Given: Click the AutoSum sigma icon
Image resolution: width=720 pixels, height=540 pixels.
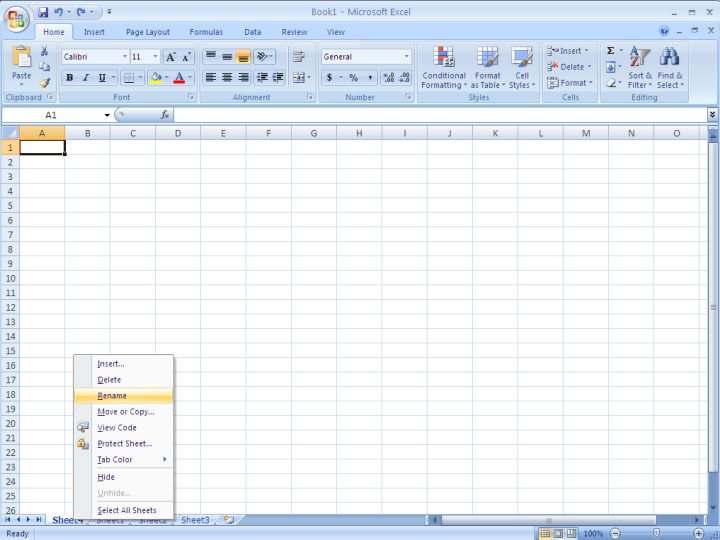Looking at the screenshot, I should [x=611, y=51].
